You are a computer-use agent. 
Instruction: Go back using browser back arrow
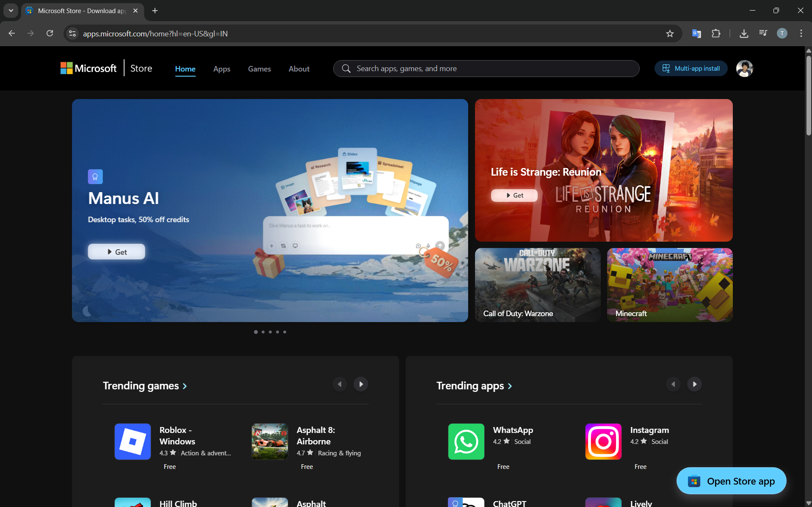click(12, 33)
